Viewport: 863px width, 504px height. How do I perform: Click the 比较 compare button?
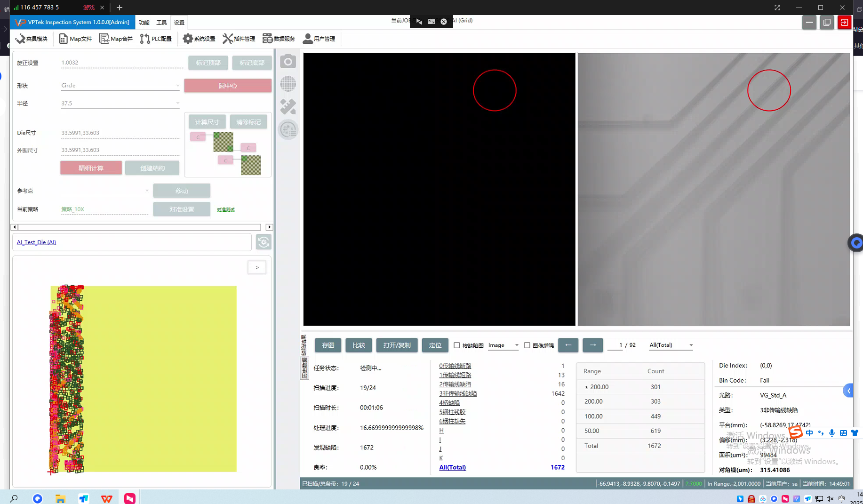click(x=359, y=345)
